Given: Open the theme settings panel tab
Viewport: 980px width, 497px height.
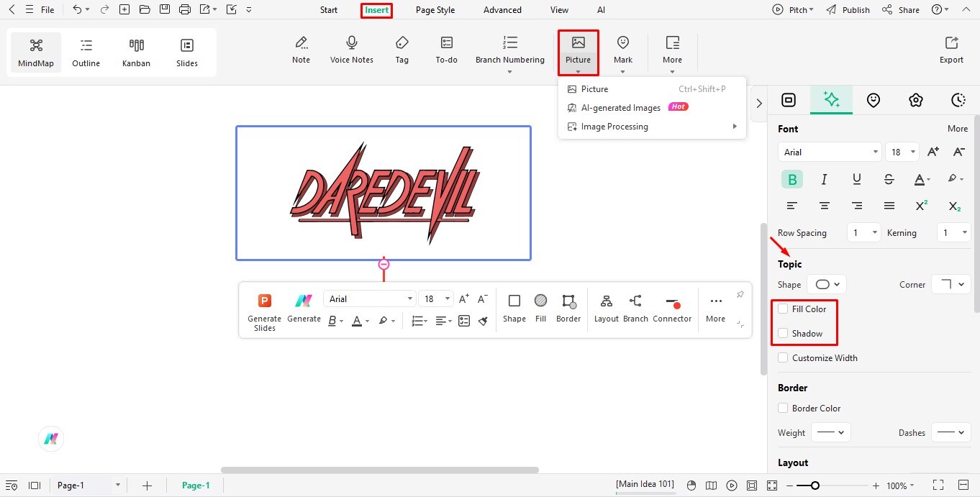Looking at the screenshot, I should [915, 100].
